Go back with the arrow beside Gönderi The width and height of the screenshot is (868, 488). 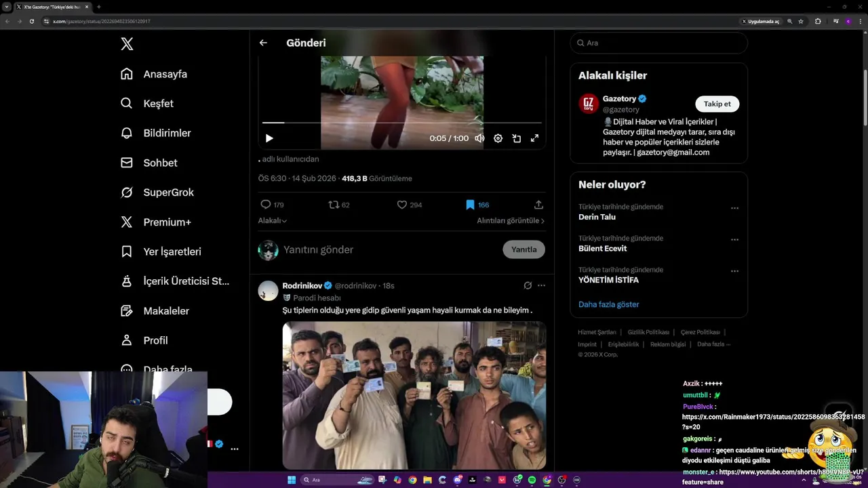click(x=263, y=43)
